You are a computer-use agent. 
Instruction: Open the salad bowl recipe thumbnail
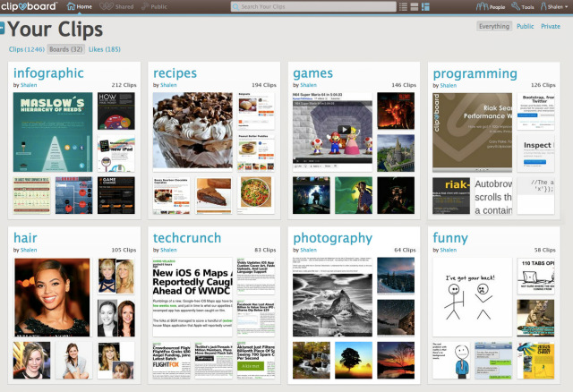coord(256,195)
